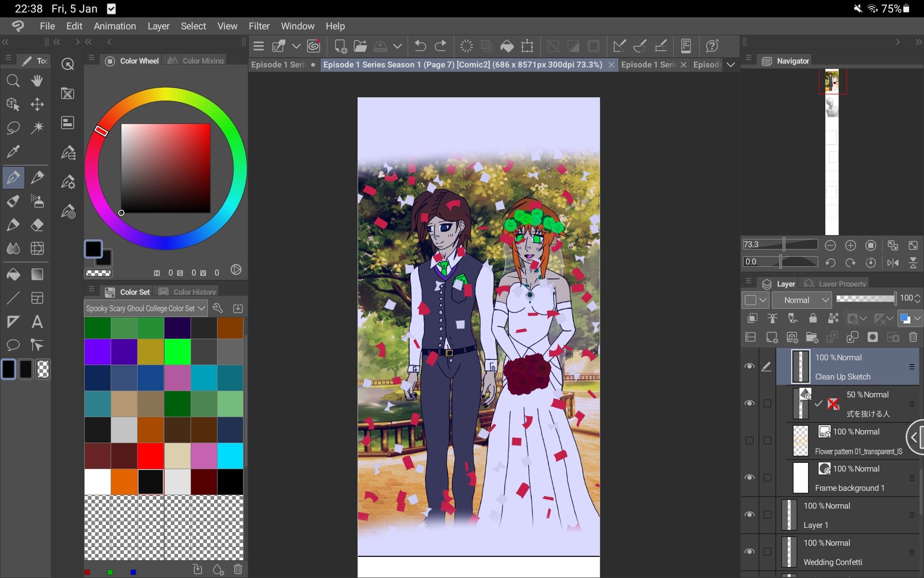
Task: Open the Normal blending mode dropdown
Action: pos(802,300)
